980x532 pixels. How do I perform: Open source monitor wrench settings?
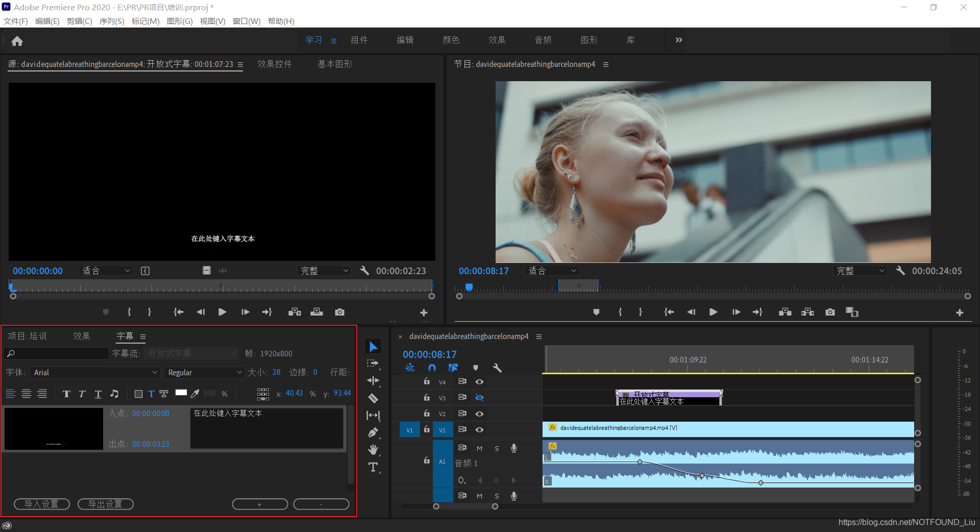pos(364,271)
